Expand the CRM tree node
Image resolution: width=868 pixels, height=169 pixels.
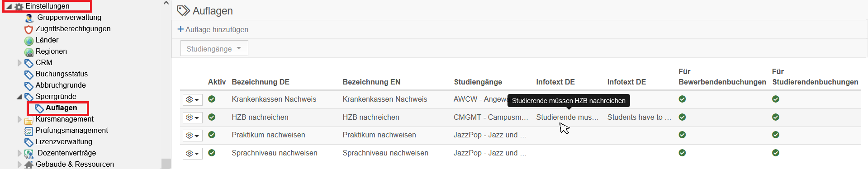coord(19,63)
